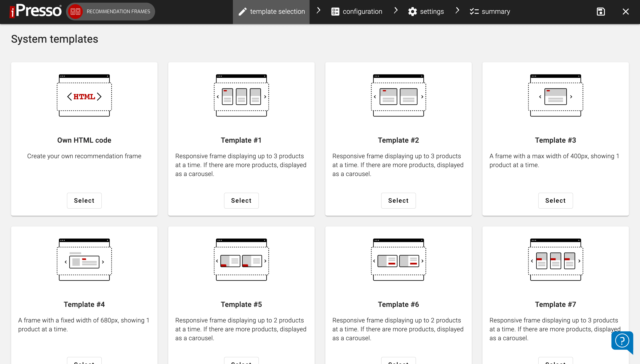Image resolution: width=640 pixels, height=364 pixels.
Task: Open the Recommendation Frames module badge
Action: click(110, 11)
